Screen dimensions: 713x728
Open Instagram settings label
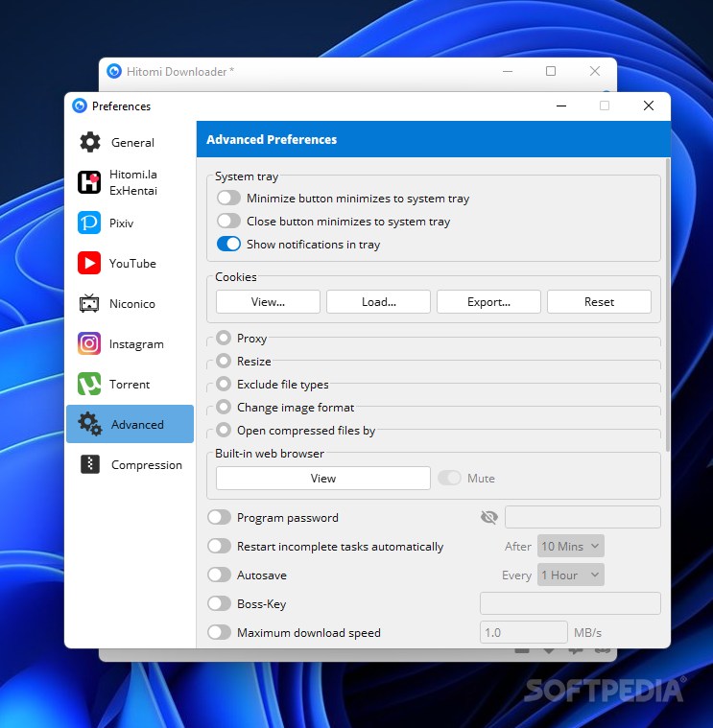click(x=136, y=344)
